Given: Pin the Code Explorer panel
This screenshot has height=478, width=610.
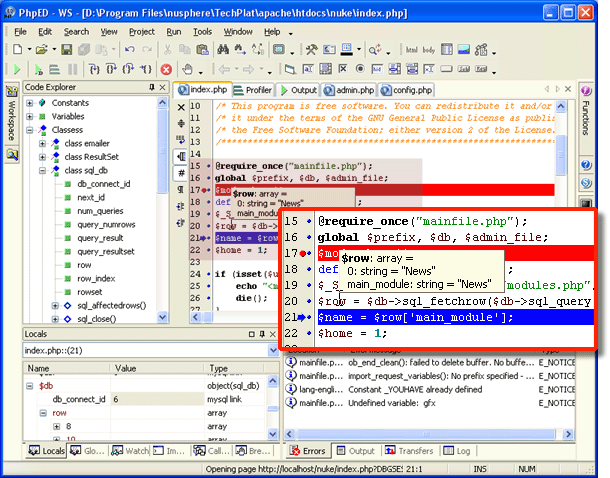Looking at the screenshot, I should point(152,86).
